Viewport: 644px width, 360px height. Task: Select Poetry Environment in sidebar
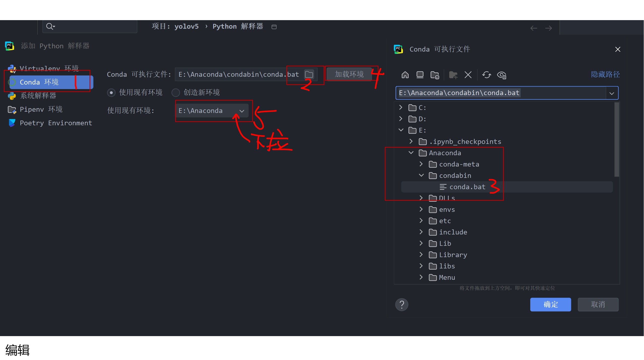coord(56,123)
